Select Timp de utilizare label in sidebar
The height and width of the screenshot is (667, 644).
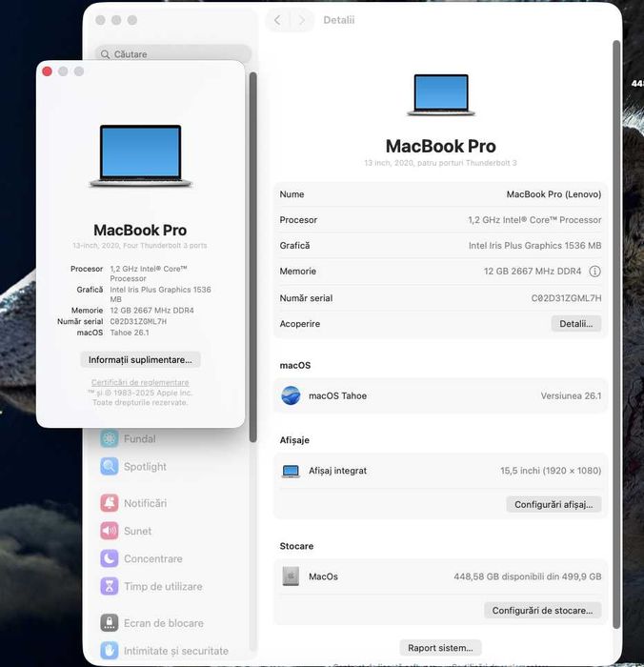(x=163, y=586)
